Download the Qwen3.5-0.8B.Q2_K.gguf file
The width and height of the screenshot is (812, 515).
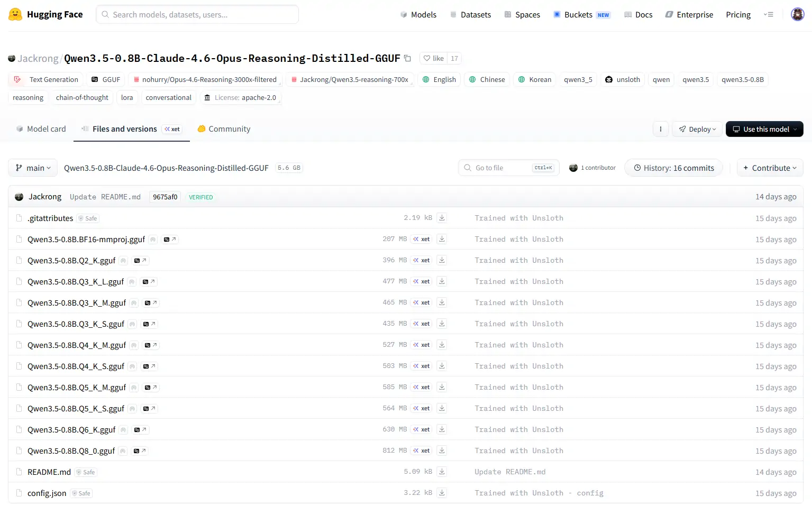pyautogui.click(x=442, y=260)
